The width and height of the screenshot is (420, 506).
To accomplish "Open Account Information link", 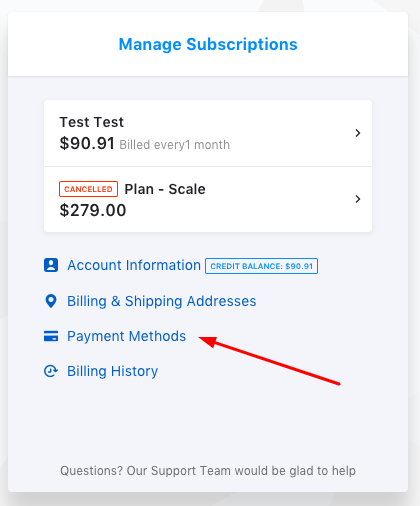I will 134,265.
